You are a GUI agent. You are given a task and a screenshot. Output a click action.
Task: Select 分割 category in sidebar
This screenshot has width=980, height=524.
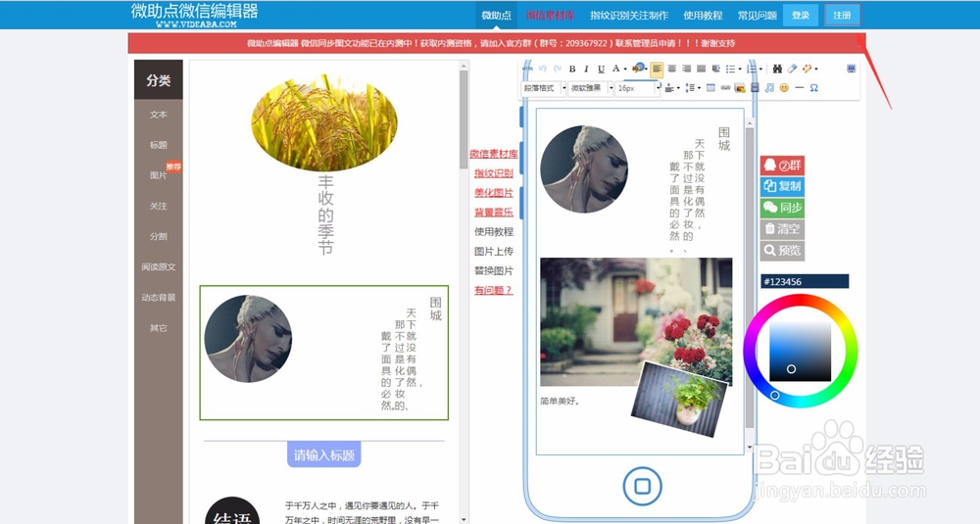(158, 237)
